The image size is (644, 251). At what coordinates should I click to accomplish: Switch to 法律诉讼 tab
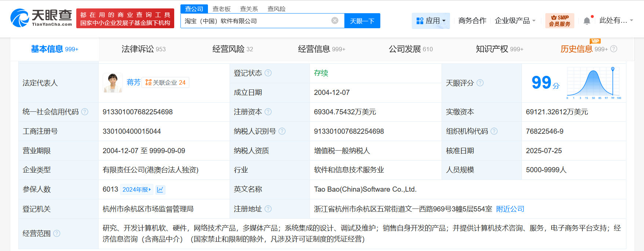(143, 49)
